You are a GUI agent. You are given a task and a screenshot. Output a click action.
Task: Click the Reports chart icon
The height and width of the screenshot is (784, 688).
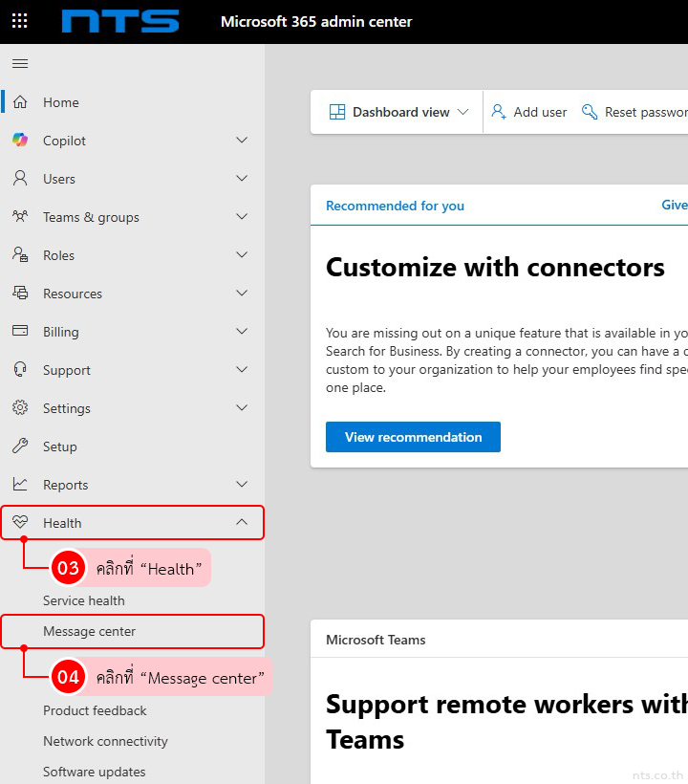pyautogui.click(x=20, y=485)
